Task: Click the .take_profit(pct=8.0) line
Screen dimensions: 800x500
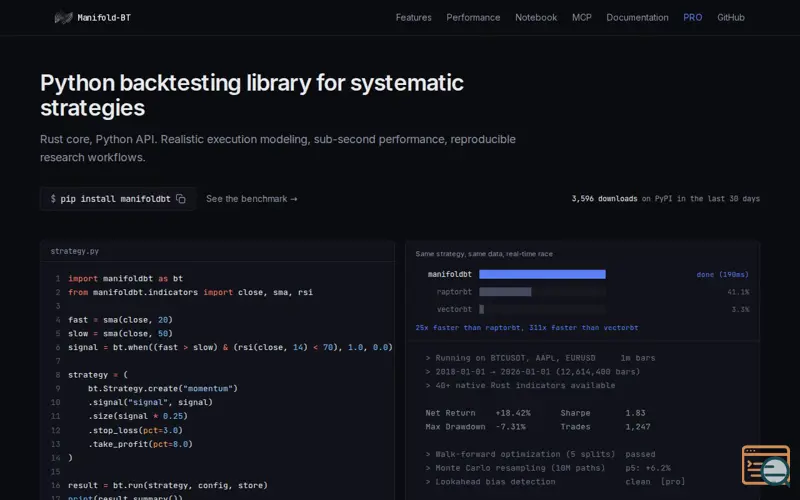Action: coord(140,444)
